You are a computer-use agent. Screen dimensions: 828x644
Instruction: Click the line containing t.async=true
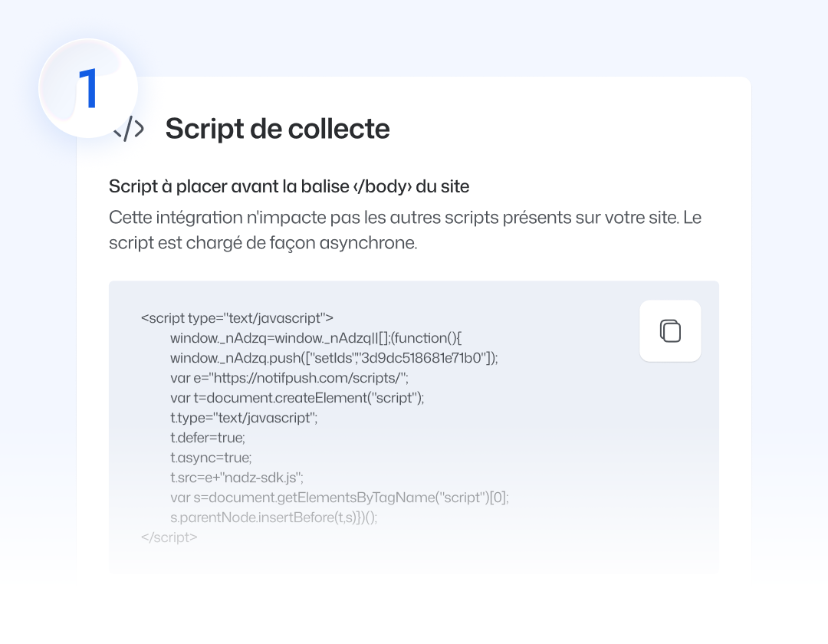point(211,458)
